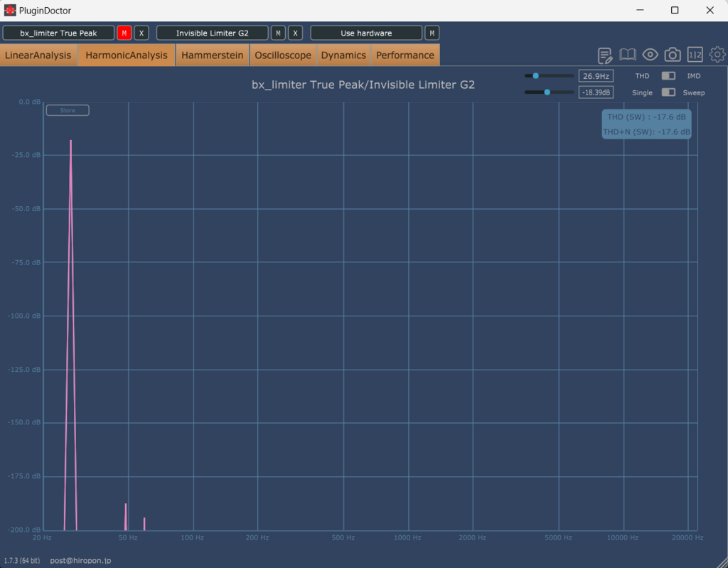Click the PluginDoctor app icon in title bar

pyautogui.click(x=10, y=10)
